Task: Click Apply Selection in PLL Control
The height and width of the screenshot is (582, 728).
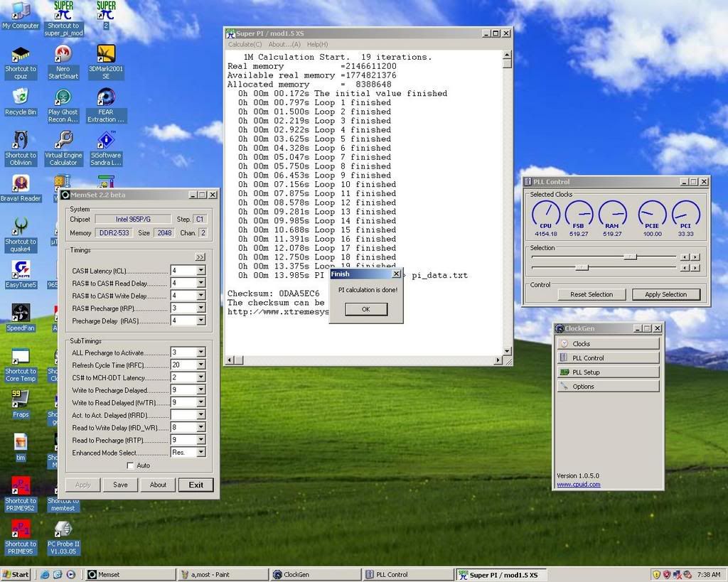Action: (x=665, y=294)
